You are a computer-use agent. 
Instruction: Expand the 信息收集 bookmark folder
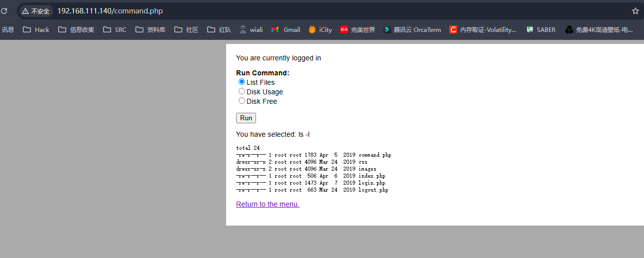76,29
